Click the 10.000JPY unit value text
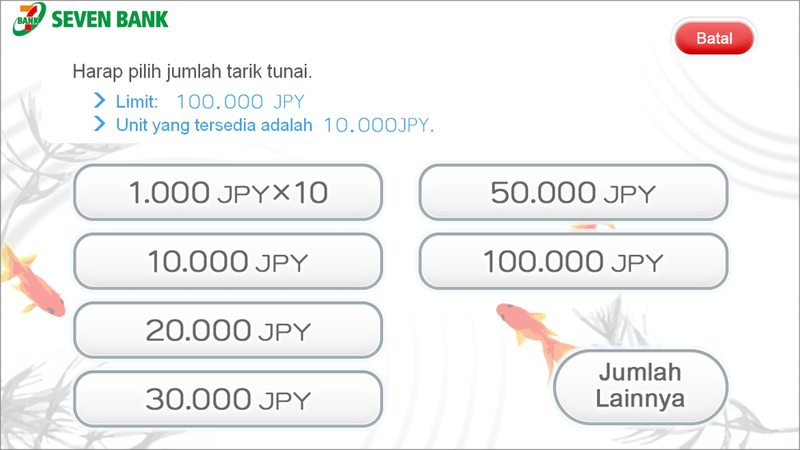 379,125
